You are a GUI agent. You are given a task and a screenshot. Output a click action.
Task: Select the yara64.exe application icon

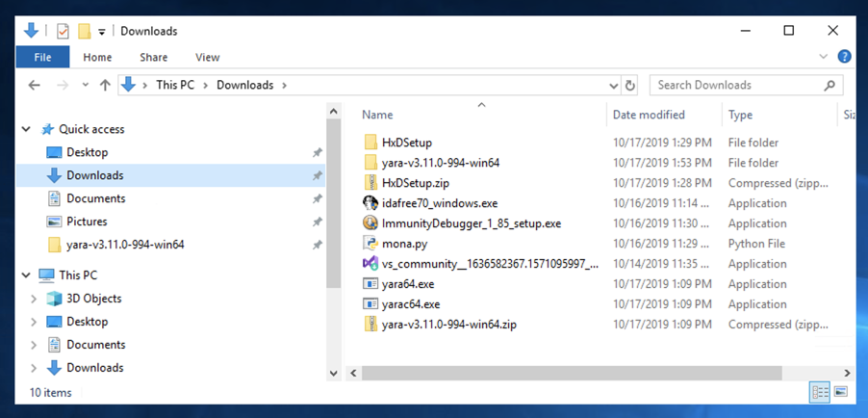pyautogui.click(x=370, y=284)
